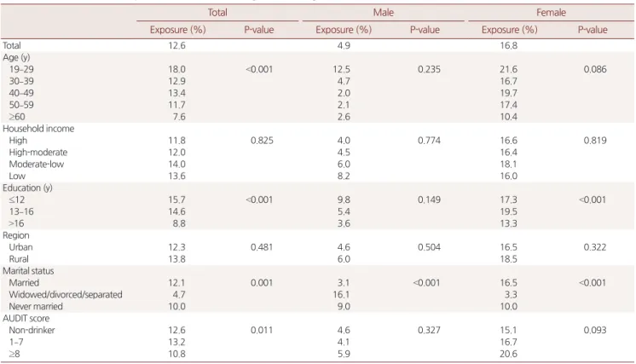Click the Never married row label
The image size is (636, 364).
coord(36,306)
